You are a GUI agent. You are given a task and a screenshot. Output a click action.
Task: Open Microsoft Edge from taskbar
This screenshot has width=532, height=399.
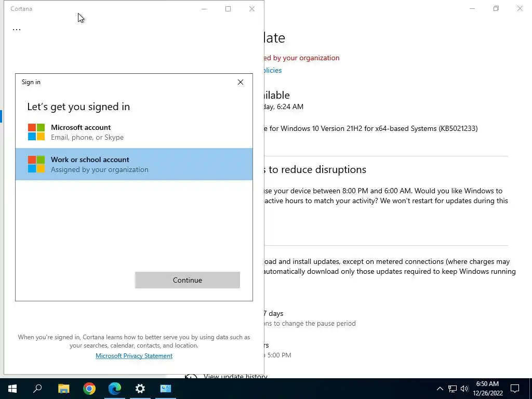[115, 389]
